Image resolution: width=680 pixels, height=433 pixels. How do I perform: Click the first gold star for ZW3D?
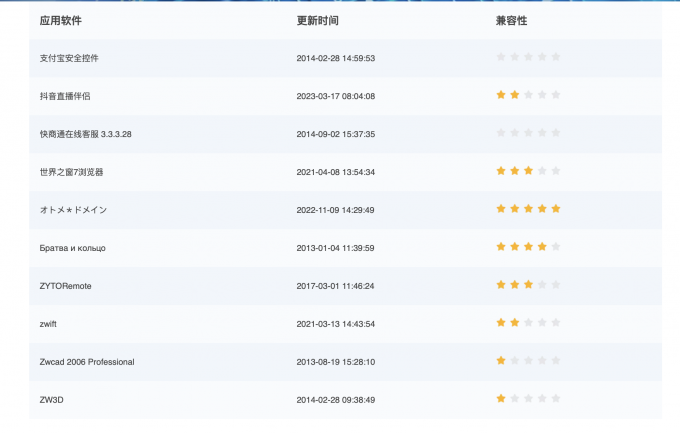(501, 399)
